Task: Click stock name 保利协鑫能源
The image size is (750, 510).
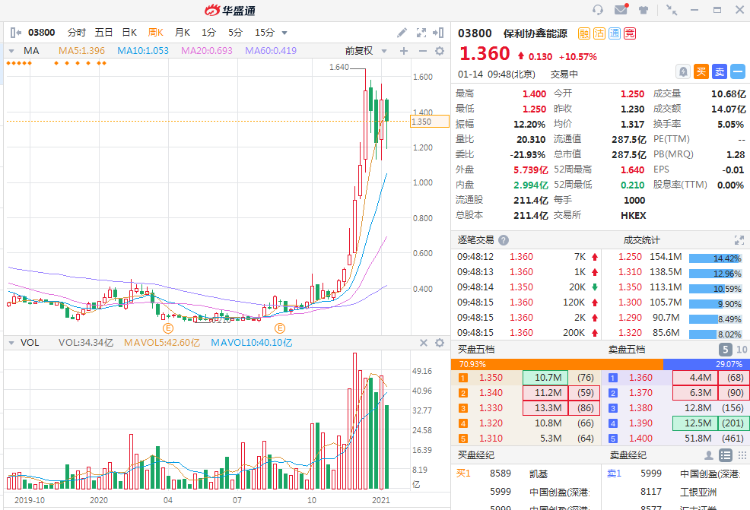Action: 535,33
